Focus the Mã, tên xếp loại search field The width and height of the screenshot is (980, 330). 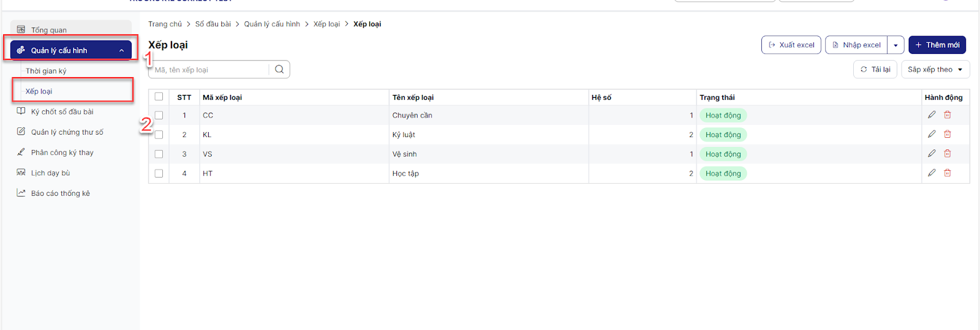tap(208, 70)
